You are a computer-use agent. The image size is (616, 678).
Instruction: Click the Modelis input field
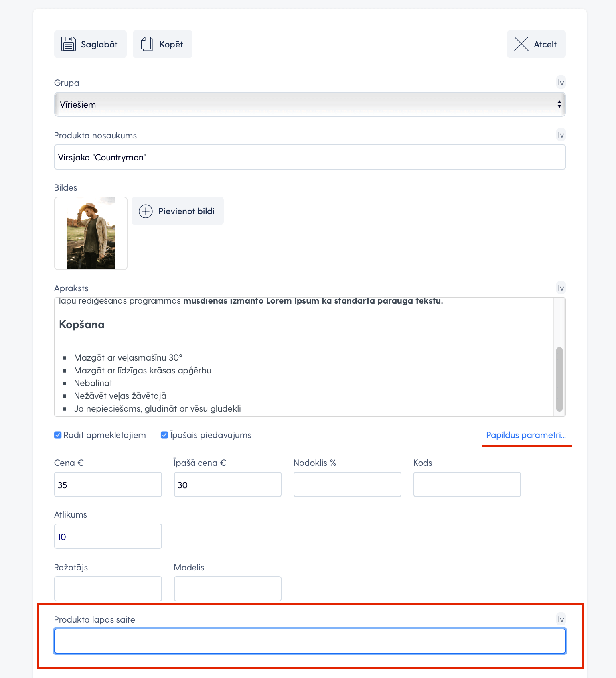pyautogui.click(x=228, y=589)
